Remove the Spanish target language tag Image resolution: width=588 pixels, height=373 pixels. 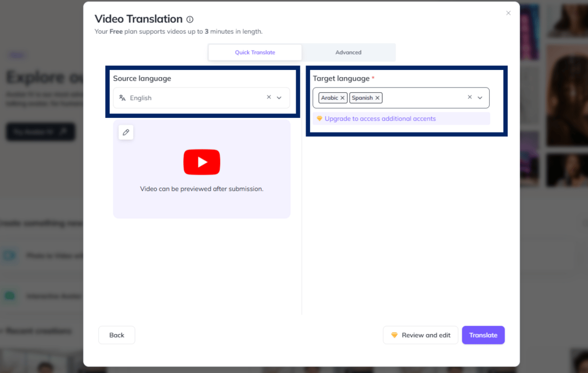377,98
